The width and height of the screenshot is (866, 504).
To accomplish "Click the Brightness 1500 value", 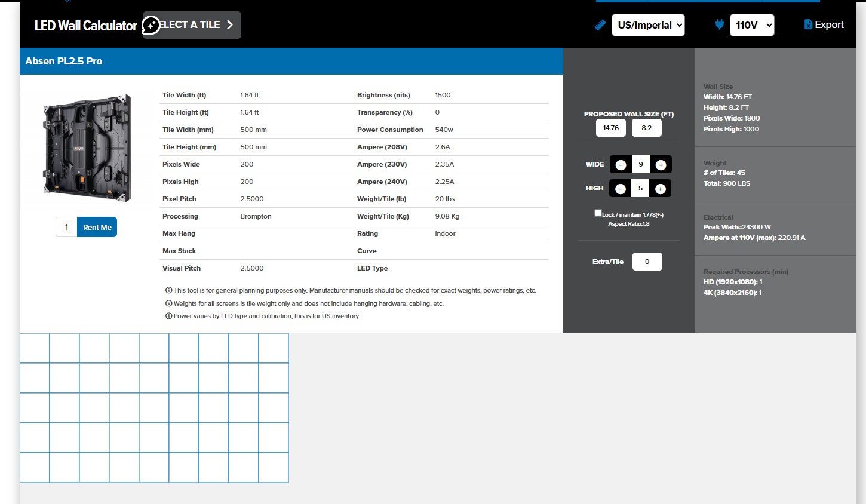I will 443,95.
